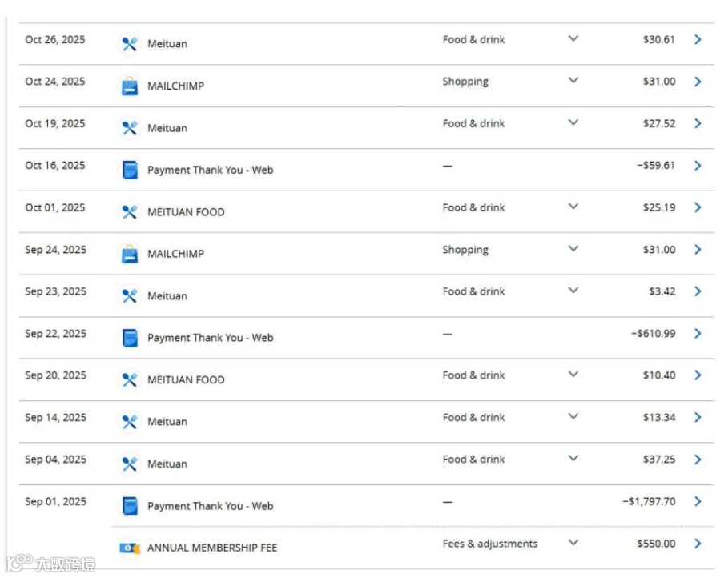Expand category dropdown for Sep 20 MEITUAN FOOD
728x578 pixels.
[573, 374]
